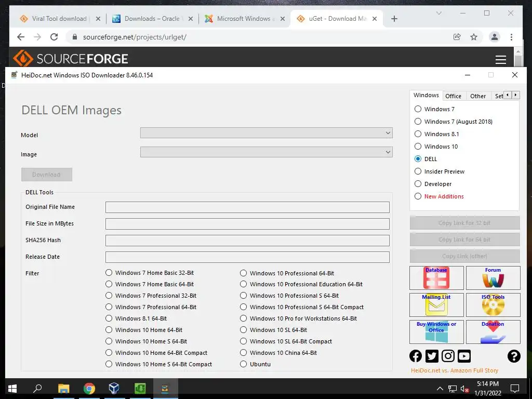Switch to the Other tab
The image size is (532, 399).
tap(478, 96)
